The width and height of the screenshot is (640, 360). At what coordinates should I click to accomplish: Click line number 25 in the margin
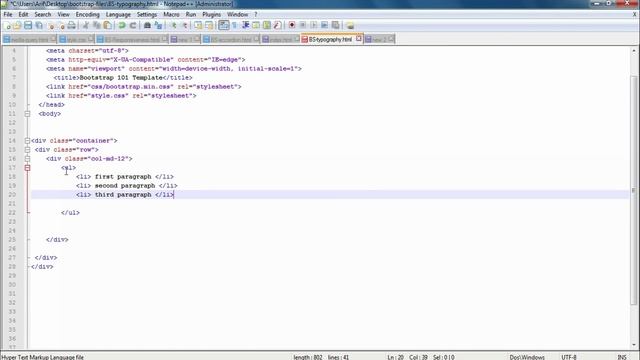(x=12, y=240)
